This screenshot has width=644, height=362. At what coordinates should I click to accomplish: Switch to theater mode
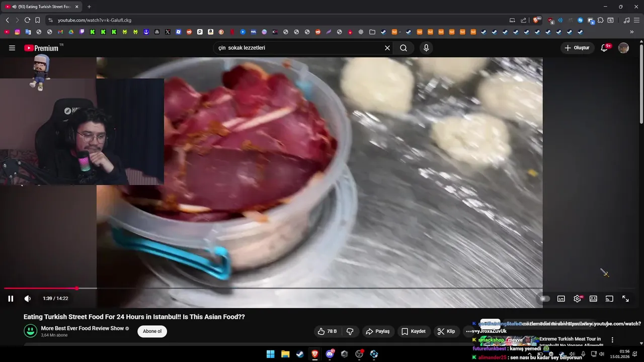coord(593,299)
